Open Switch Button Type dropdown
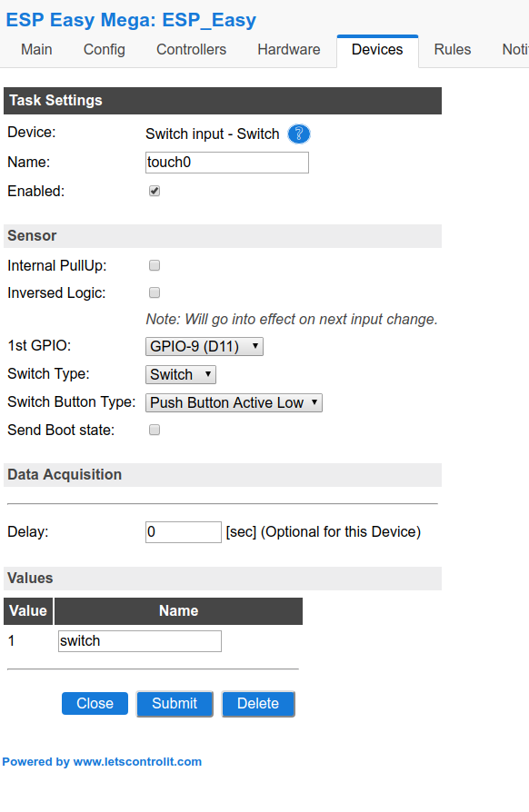 234,402
